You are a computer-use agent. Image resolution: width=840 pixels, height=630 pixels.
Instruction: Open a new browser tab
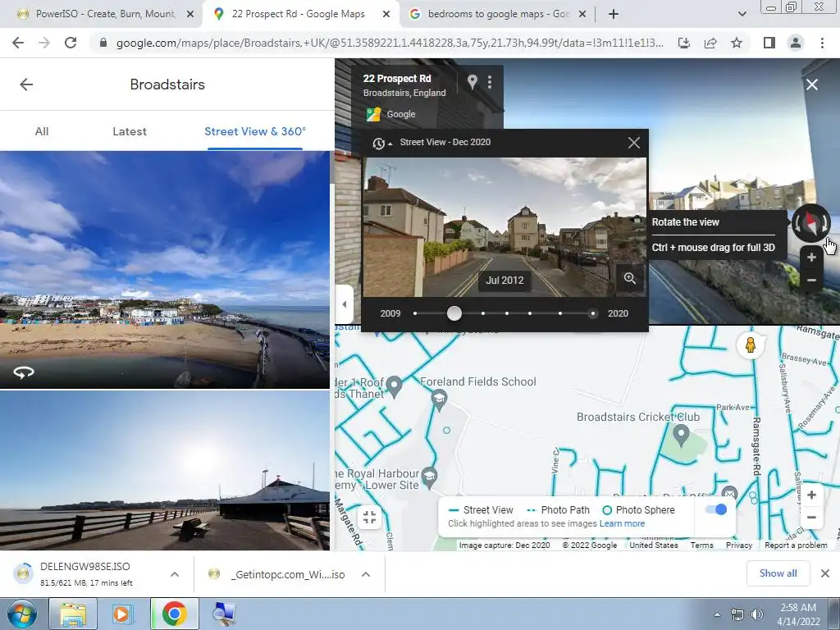coord(614,15)
